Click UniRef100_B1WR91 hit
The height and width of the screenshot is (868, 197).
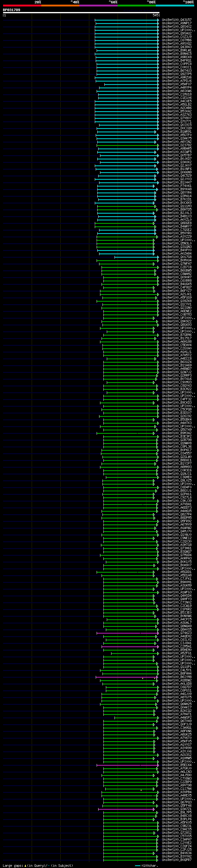click(177, 132)
